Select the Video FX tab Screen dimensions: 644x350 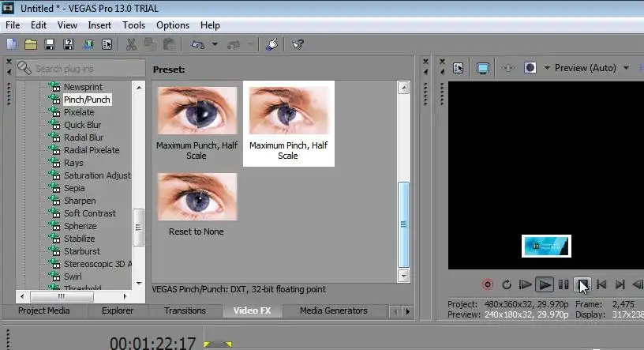[253, 310]
